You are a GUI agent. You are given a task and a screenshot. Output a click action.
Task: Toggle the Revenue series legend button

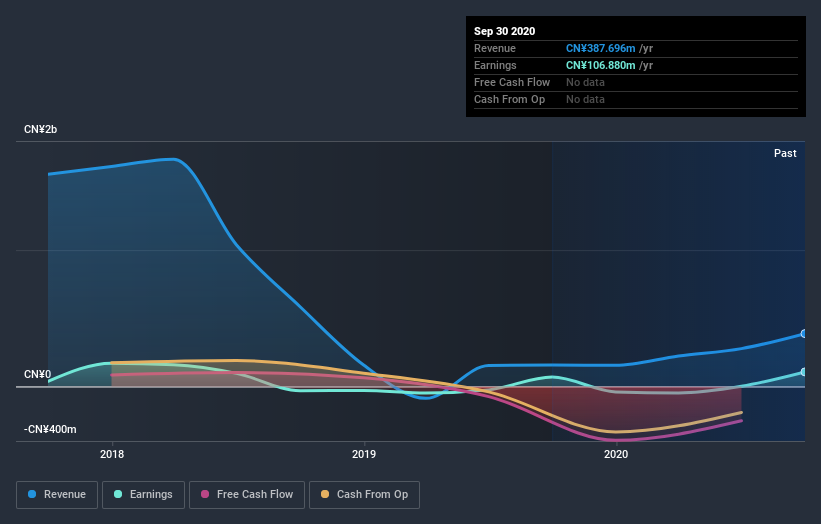coord(57,495)
